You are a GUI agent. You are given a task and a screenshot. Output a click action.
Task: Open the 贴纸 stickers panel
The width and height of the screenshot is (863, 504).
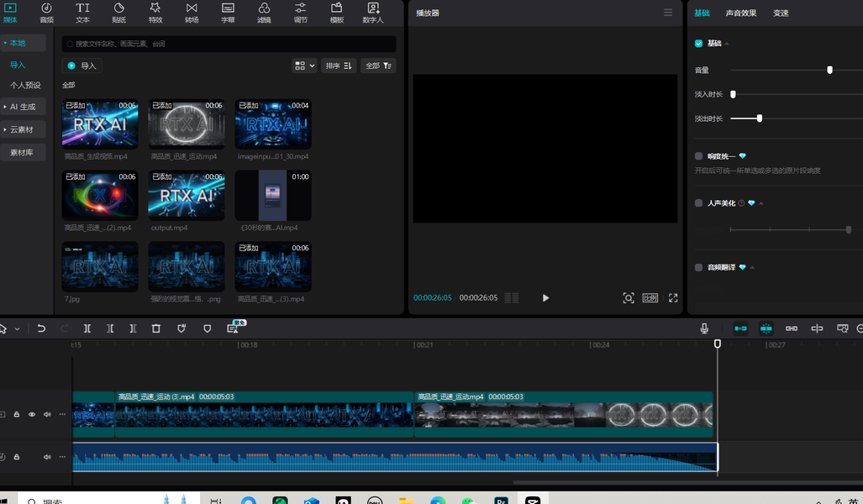click(118, 13)
